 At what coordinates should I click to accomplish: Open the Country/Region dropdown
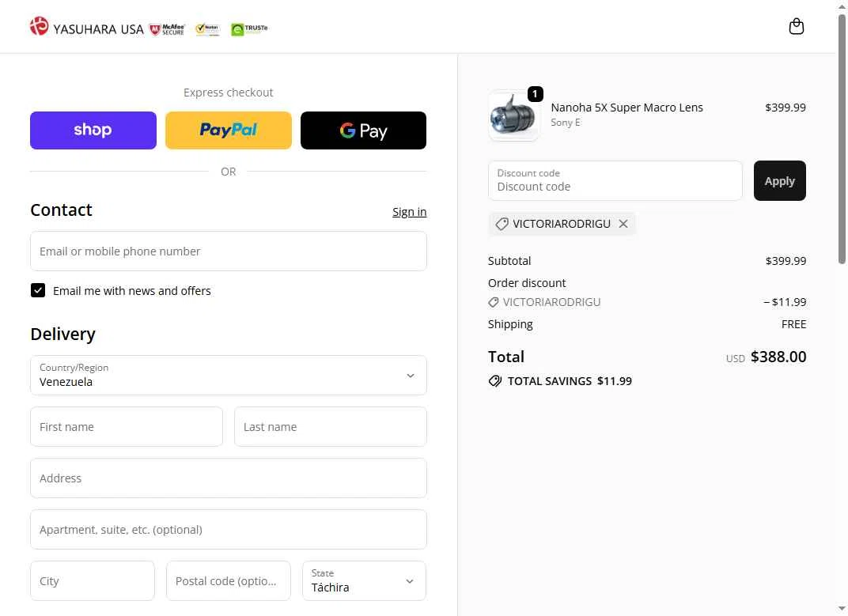click(x=229, y=376)
